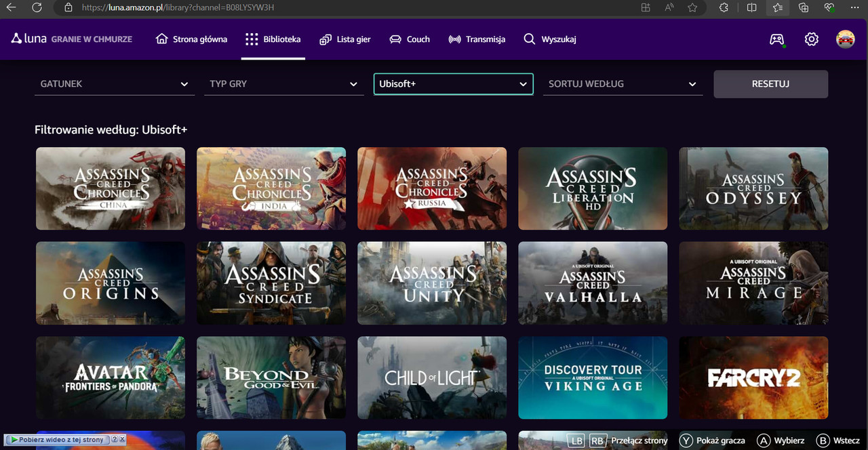Open Avatar Frontiers of Pandora
This screenshot has width=868, height=450.
111,377
